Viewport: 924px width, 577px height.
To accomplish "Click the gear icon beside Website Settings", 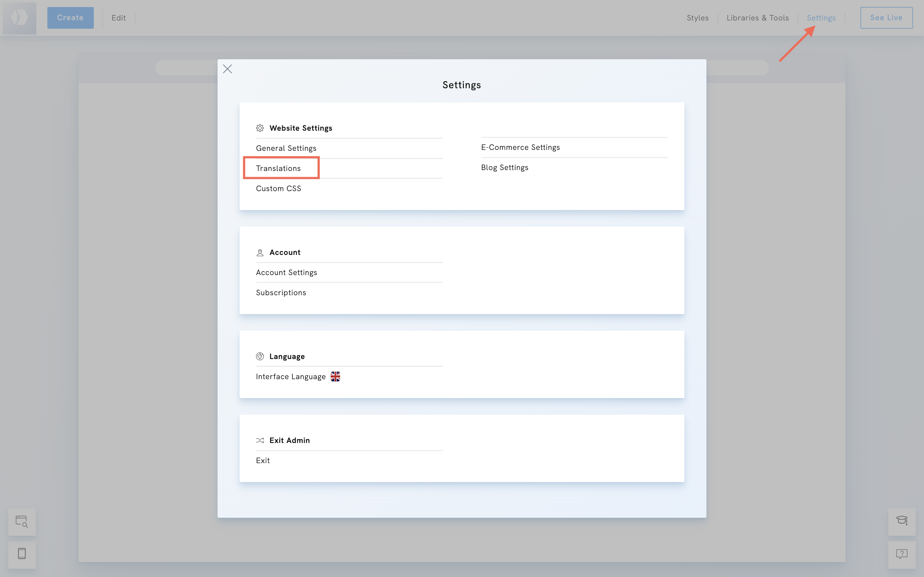I will pos(260,128).
